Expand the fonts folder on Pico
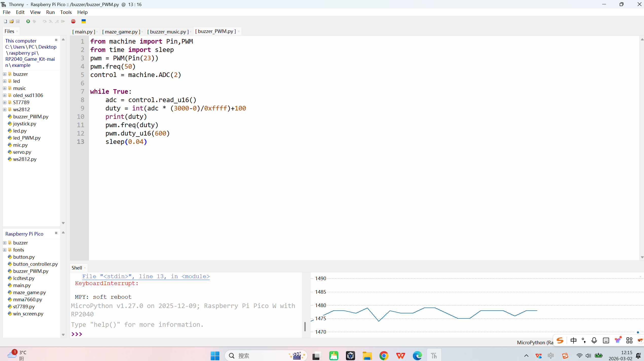Viewport: 644px width, 361px height. point(5,250)
